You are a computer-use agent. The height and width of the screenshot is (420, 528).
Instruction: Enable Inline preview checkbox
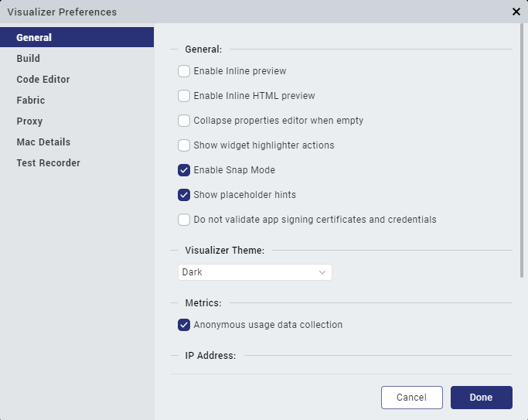click(184, 71)
